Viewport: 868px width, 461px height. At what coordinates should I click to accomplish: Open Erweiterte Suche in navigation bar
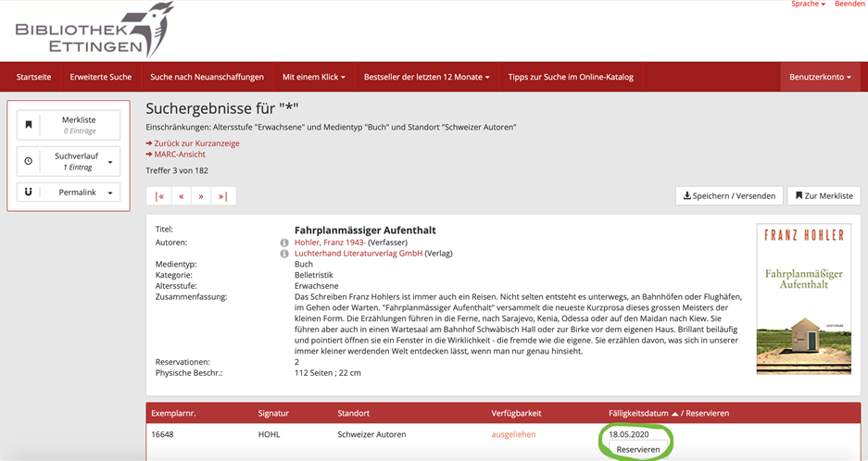pos(101,77)
